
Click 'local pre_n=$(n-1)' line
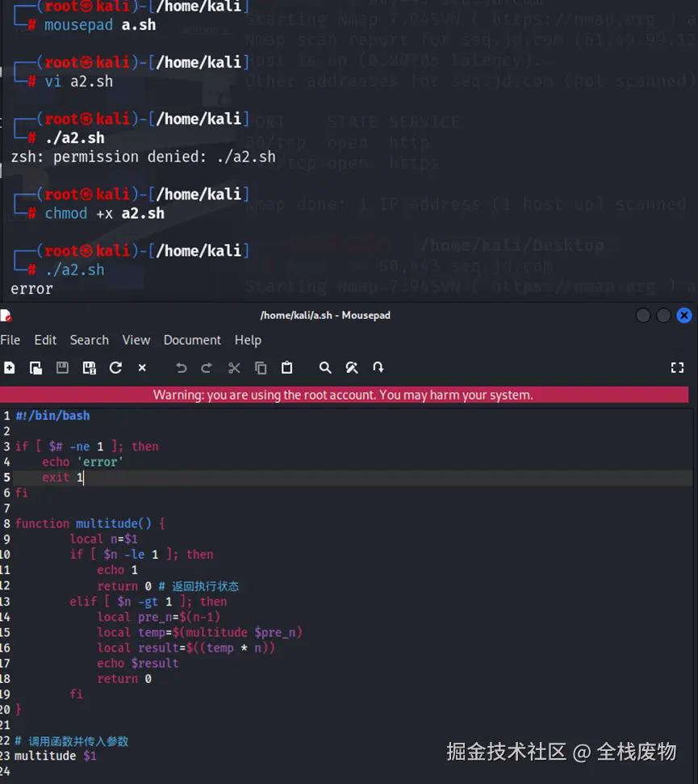[158, 617]
